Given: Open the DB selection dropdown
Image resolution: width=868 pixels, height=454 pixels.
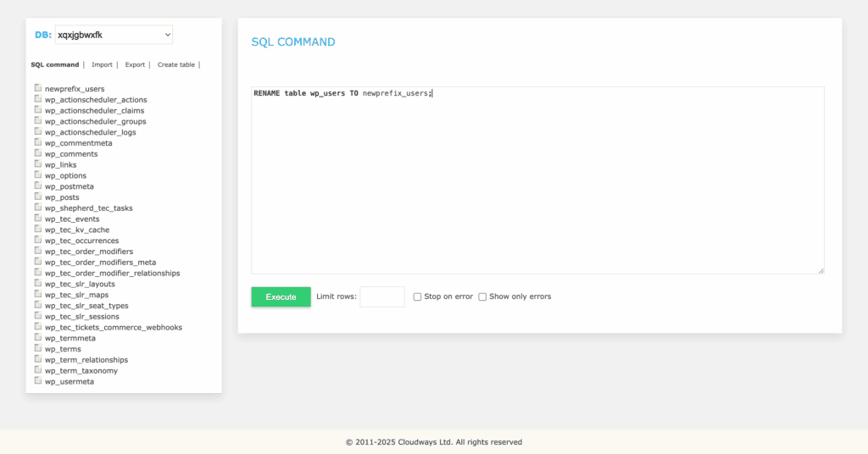Looking at the screenshot, I should click(114, 35).
